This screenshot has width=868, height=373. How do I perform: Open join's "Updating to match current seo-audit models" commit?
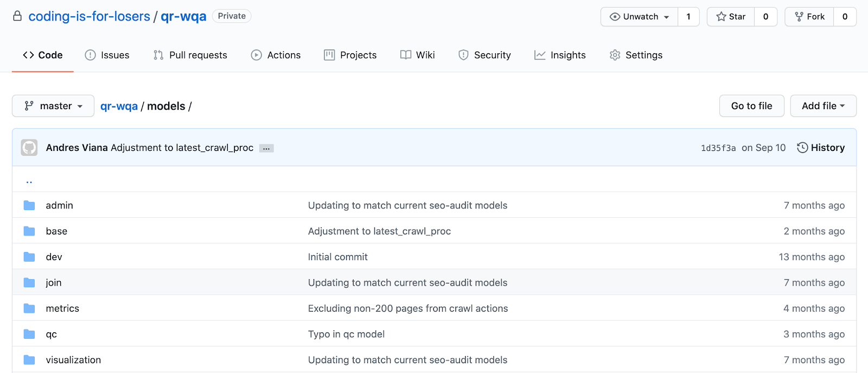tap(407, 283)
